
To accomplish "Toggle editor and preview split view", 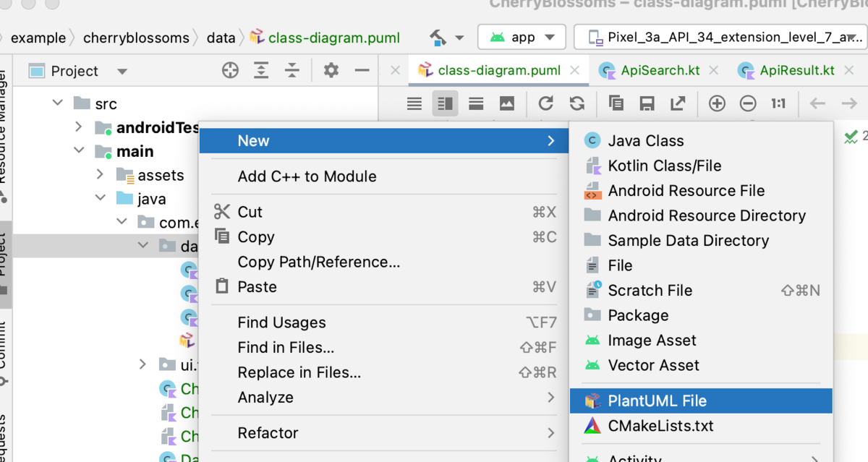I will 445,103.
